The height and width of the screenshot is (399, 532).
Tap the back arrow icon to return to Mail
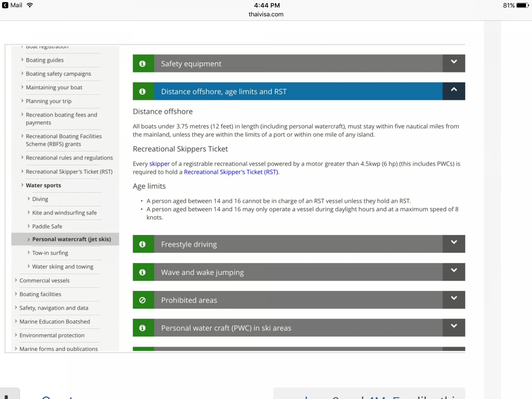pyautogui.click(x=5, y=5)
